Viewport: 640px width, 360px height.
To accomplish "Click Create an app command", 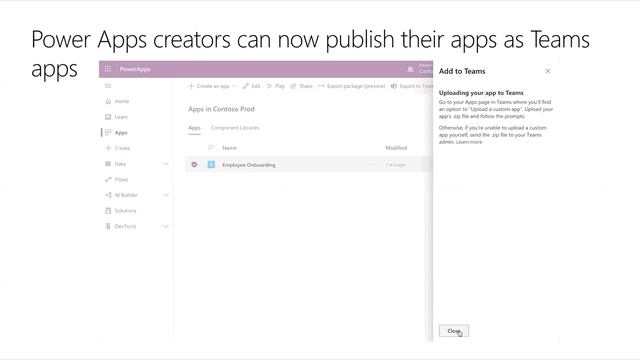I will tap(209, 86).
